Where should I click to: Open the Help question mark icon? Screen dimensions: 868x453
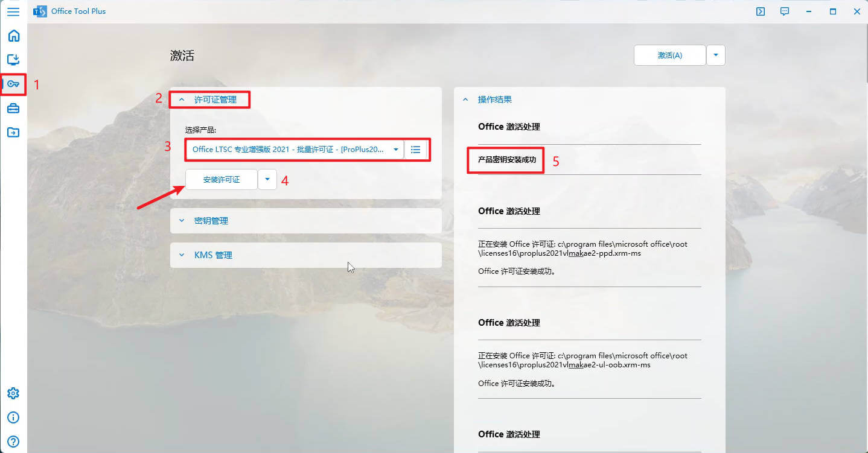click(x=13, y=442)
